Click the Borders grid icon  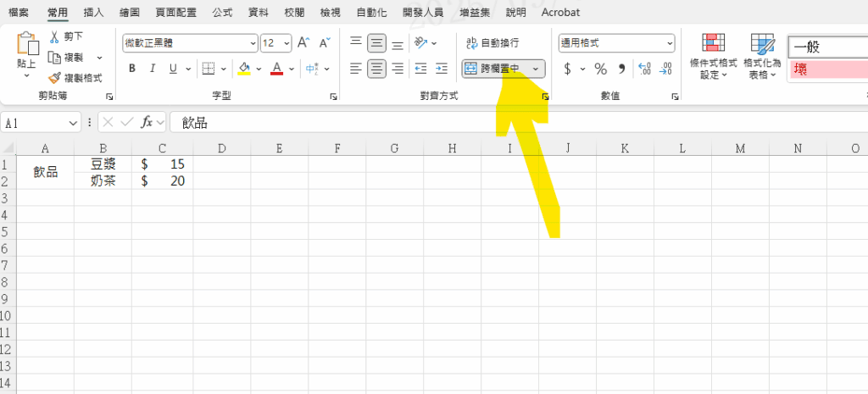208,69
